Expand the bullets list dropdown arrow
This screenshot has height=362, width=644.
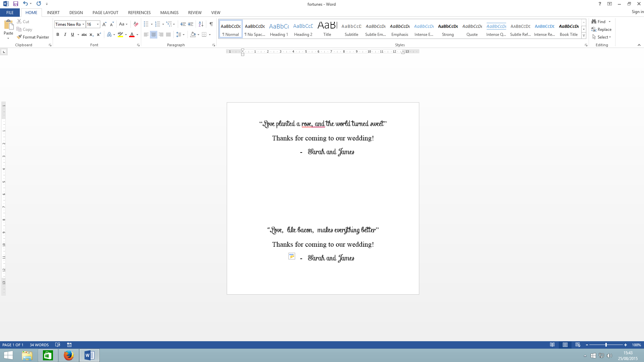(x=152, y=24)
